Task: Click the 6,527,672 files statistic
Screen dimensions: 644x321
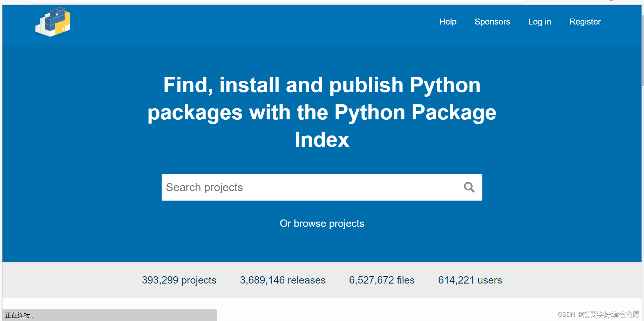Action: (x=382, y=280)
